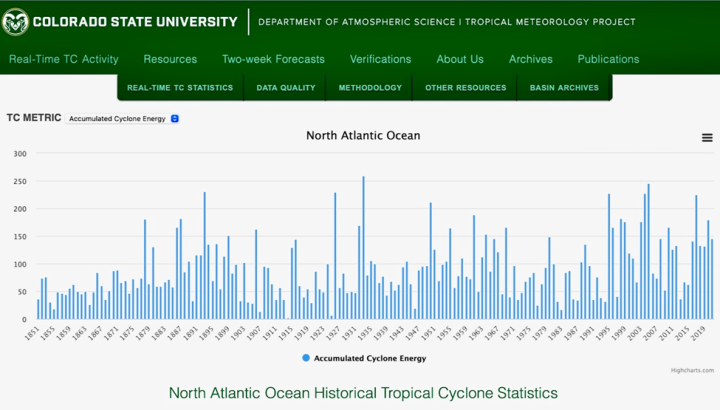The width and height of the screenshot is (720, 410).
Task: Open the Basin Archives tab
Action: [x=564, y=88]
